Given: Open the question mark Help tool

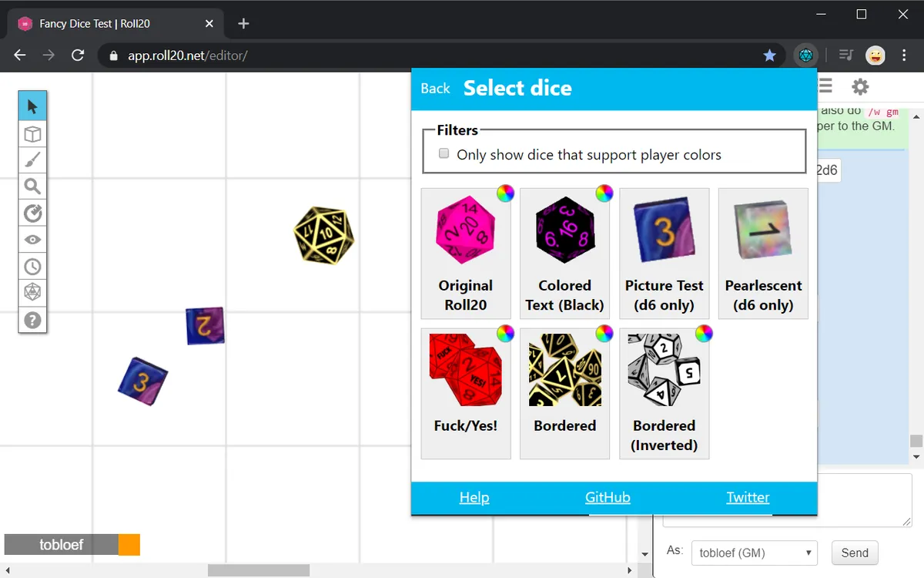Looking at the screenshot, I should tap(32, 320).
